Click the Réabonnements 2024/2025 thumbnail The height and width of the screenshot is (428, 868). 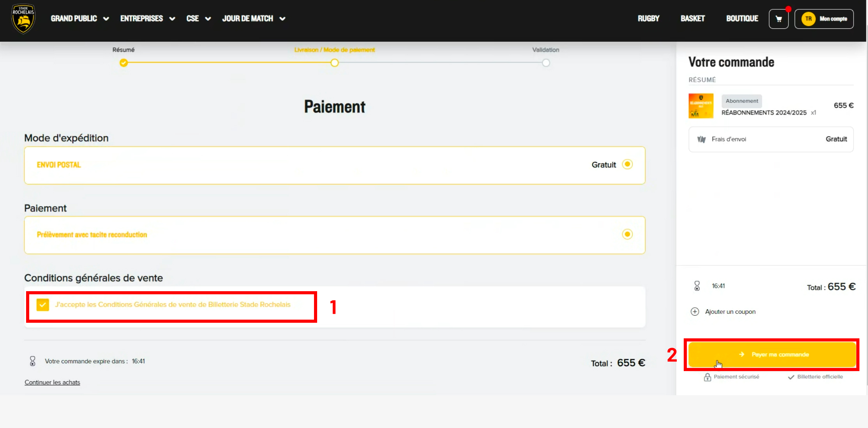700,106
